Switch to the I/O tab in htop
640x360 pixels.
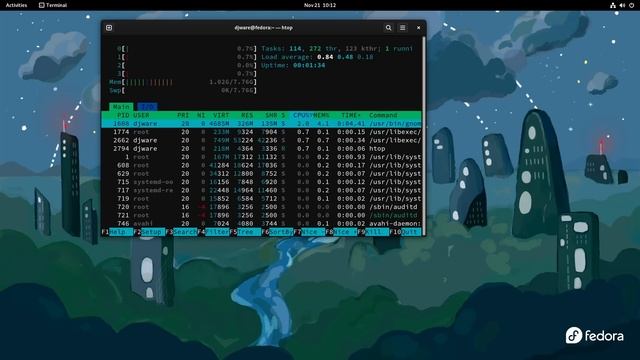click(x=147, y=107)
